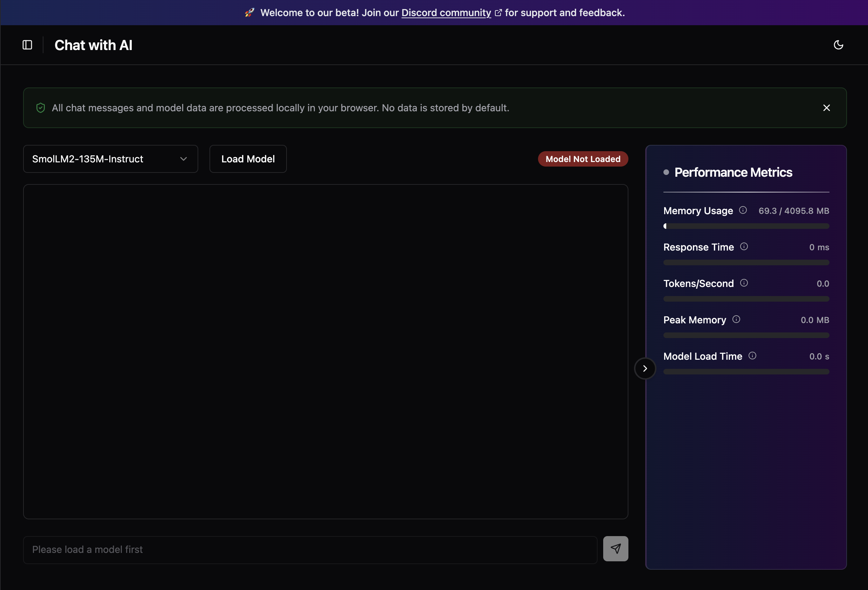Click the Peak Memory info icon

(736, 319)
